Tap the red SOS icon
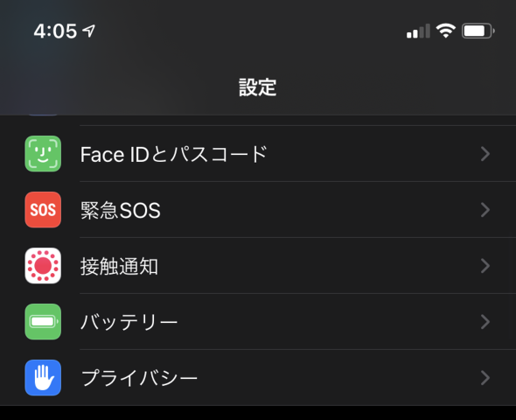 (x=43, y=210)
